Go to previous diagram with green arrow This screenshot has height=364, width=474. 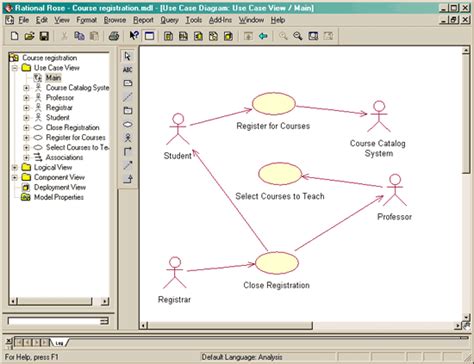[263, 36]
